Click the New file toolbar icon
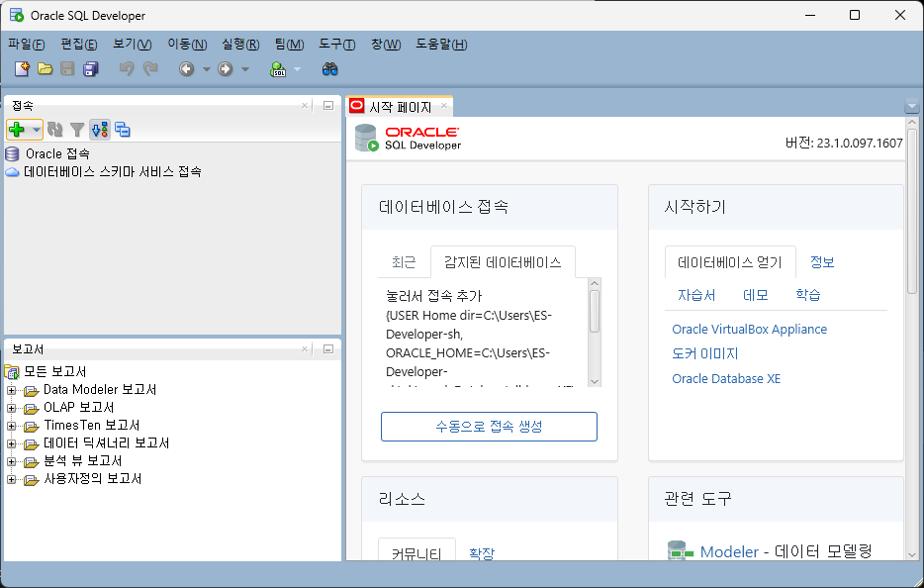 pos(22,69)
